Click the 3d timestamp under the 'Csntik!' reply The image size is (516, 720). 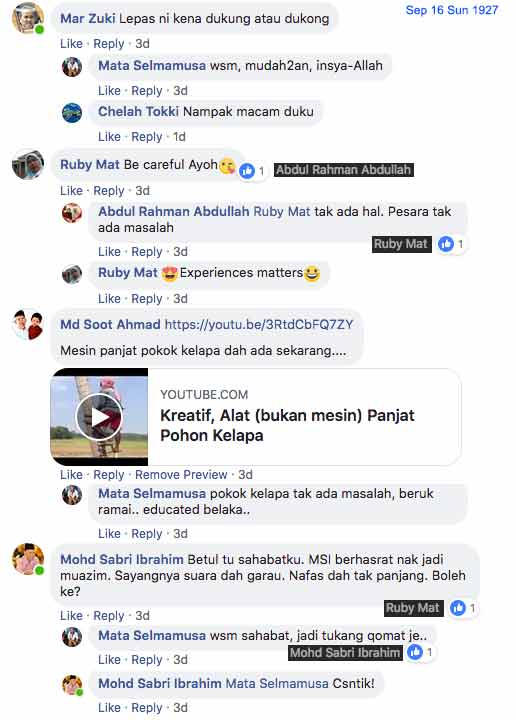[x=180, y=708]
